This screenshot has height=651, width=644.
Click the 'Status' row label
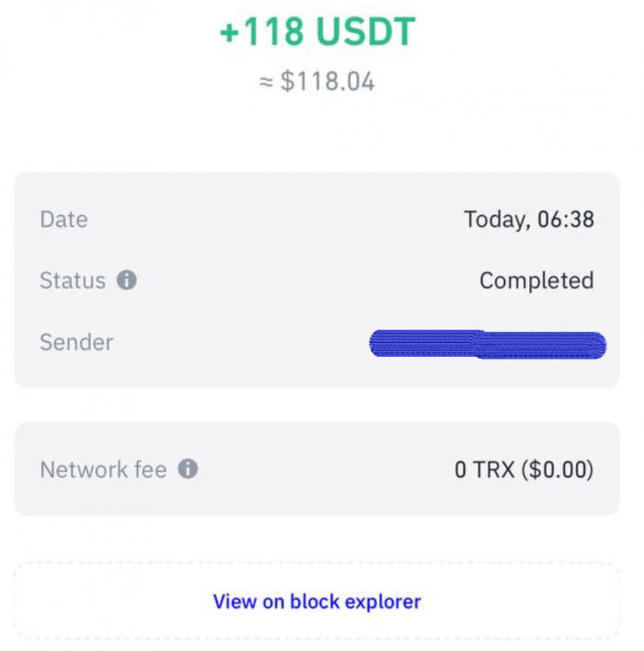tap(73, 280)
